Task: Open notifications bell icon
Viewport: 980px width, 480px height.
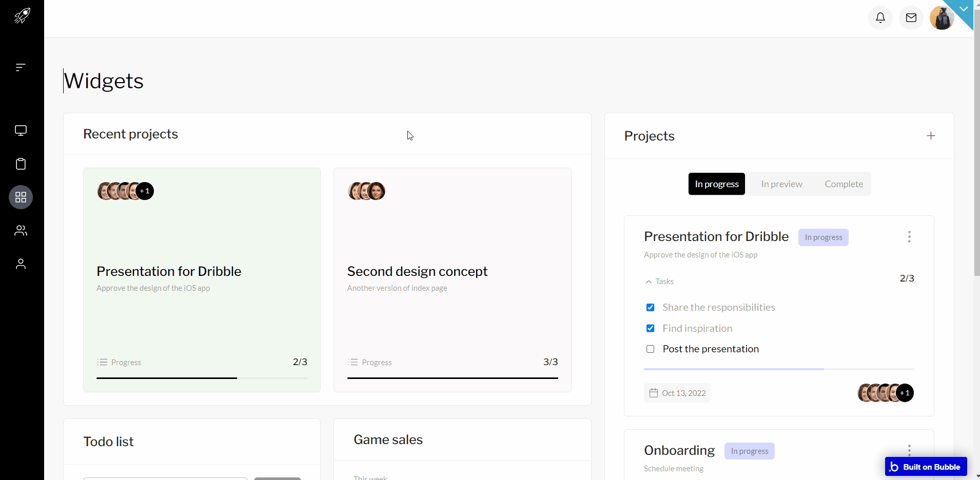Action: [880, 18]
